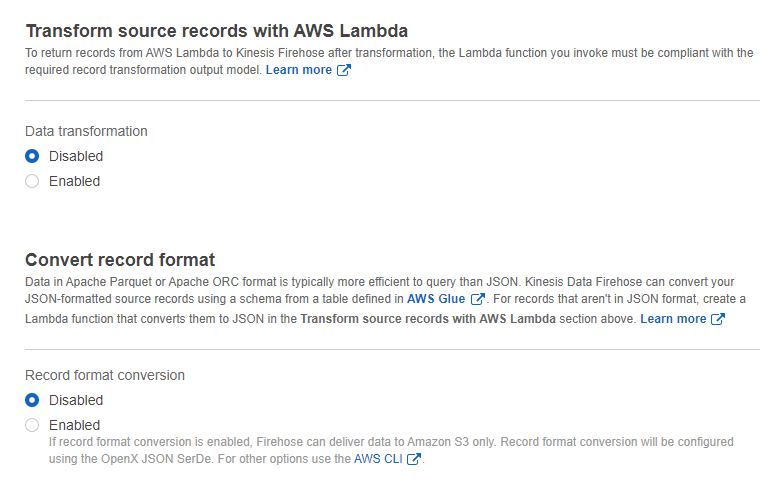Image resolution: width=771 pixels, height=504 pixels.
Task: Click external link icon after Lambda output model Learn more
Action: pyautogui.click(x=344, y=71)
